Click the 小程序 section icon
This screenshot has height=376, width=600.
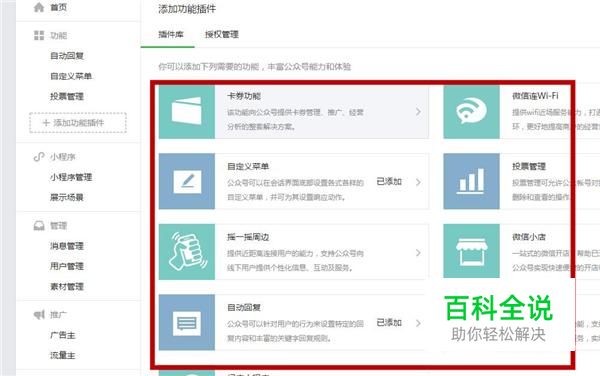(39, 157)
